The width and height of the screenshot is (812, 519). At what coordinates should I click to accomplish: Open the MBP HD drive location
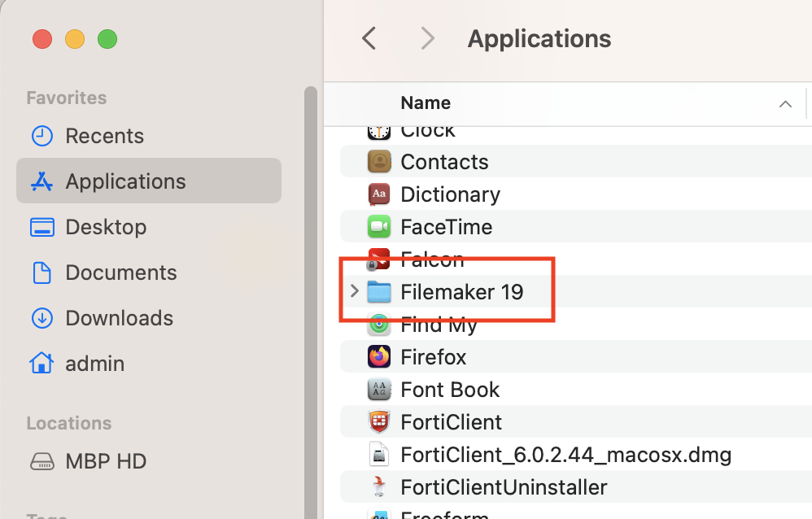(106, 461)
